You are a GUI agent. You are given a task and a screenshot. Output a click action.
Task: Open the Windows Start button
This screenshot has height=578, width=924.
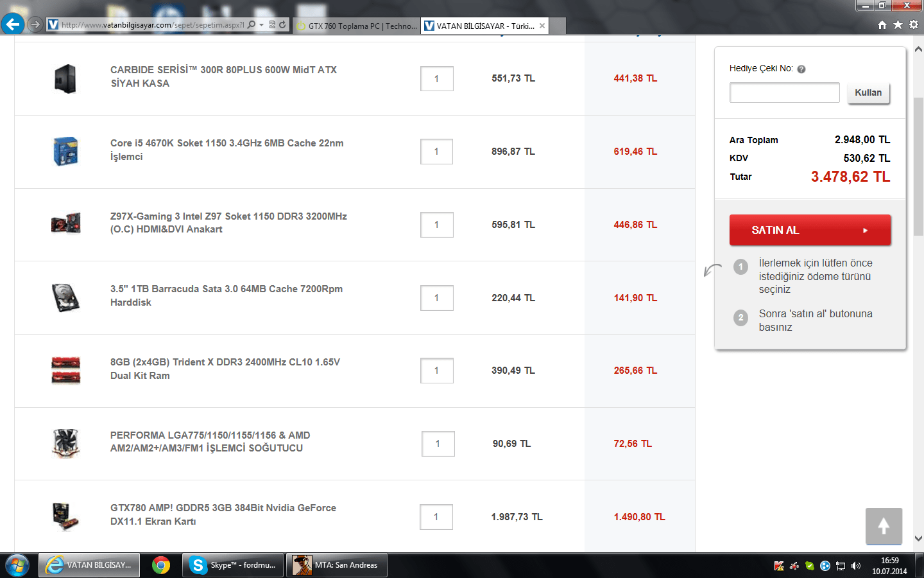[16, 565]
